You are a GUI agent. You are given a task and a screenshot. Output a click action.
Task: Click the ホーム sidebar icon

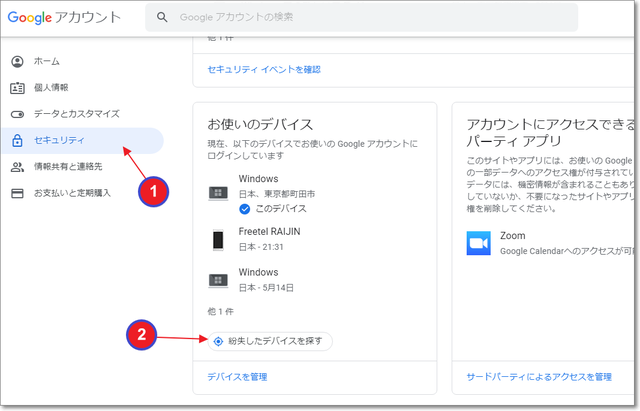tap(17, 61)
